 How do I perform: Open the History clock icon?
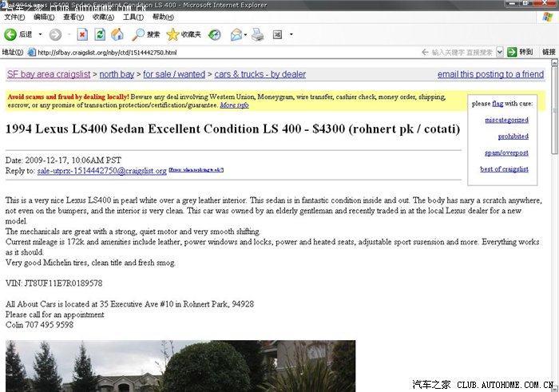[215, 34]
